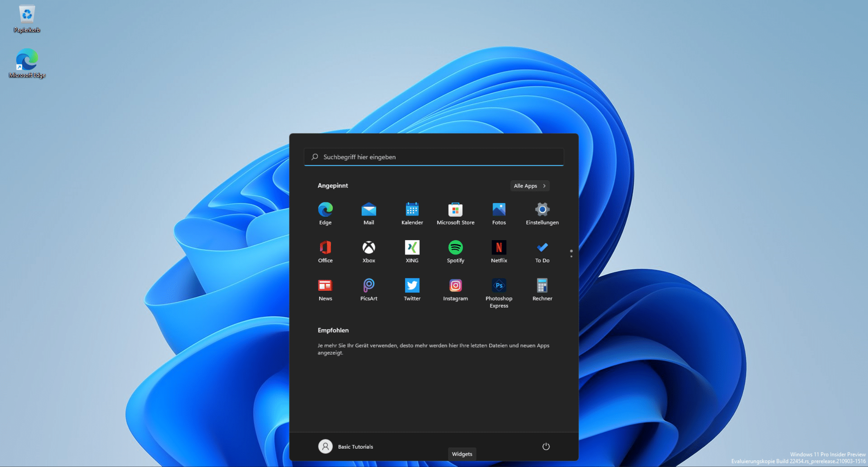Open the Edge pinned app
The image size is (868, 467).
(x=325, y=210)
